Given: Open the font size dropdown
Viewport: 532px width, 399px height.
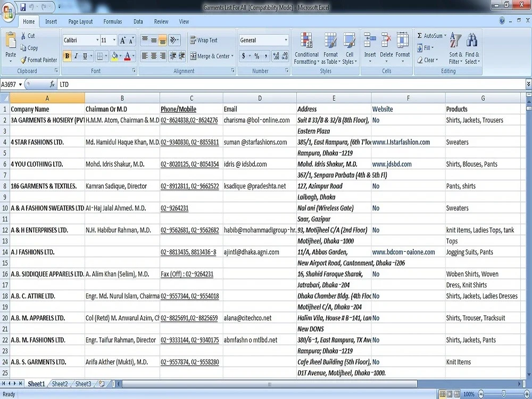Looking at the screenshot, I should (114, 40).
